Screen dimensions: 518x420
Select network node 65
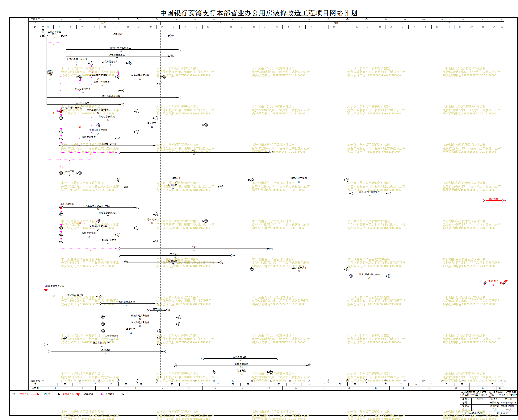[x=202, y=359]
